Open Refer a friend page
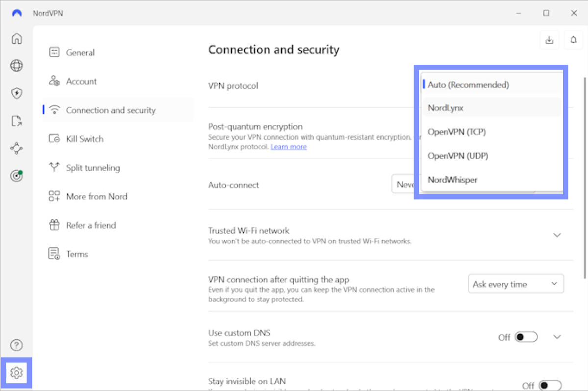Image resolution: width=588 pixels, height=391 pixels. point(118,225)
